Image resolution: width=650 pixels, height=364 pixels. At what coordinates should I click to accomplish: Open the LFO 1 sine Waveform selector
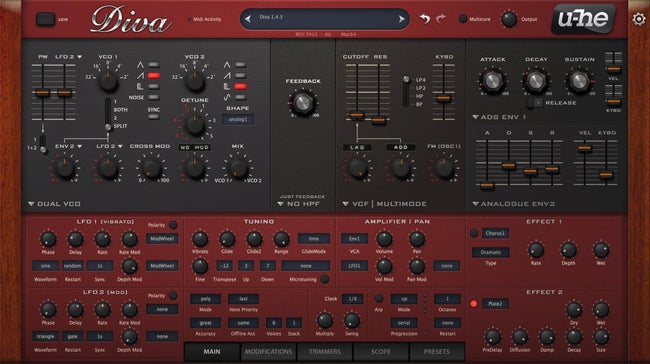click(46, 266)
